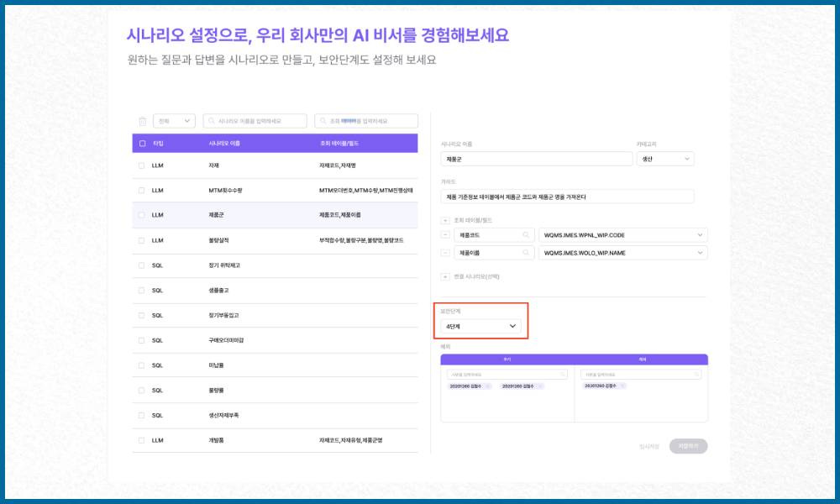Click the search icon inside the 제품코드 field
The height and width of the screenshot is (504, 840).
pos(526,235)
